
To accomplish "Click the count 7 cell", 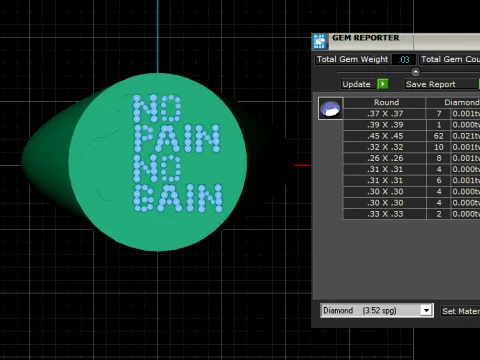I will tap(439, 114).
